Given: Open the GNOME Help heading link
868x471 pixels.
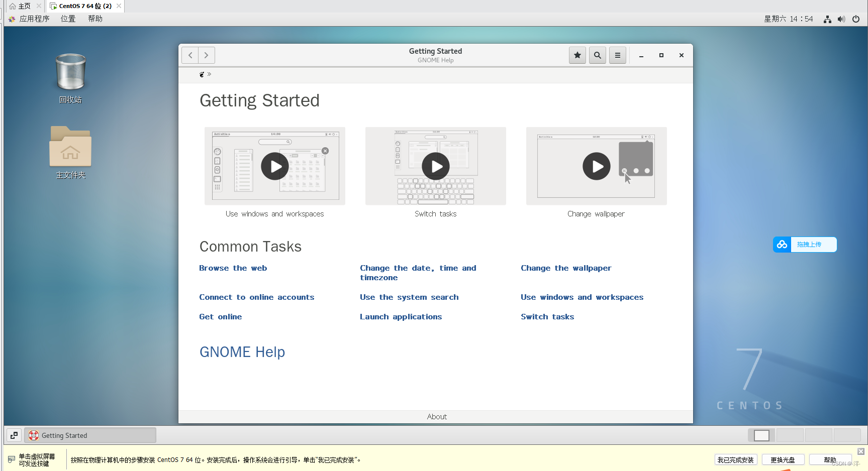Looking at the screenshot, I should (242, 352).
